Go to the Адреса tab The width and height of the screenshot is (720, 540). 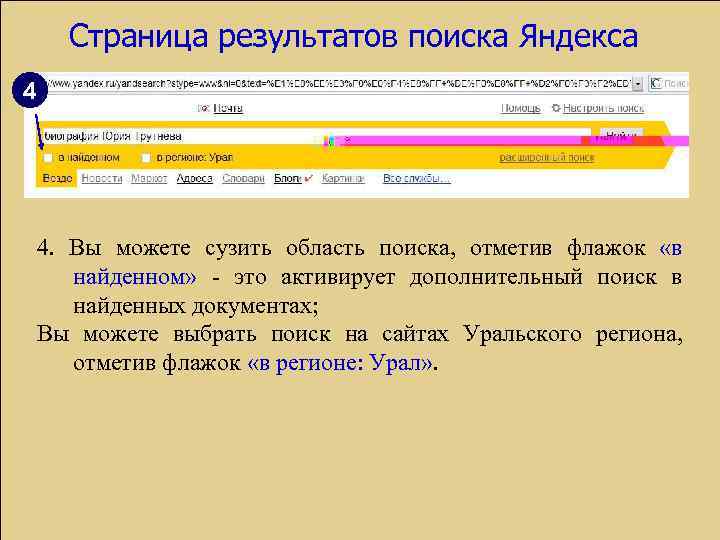click(x=194, y=178)
